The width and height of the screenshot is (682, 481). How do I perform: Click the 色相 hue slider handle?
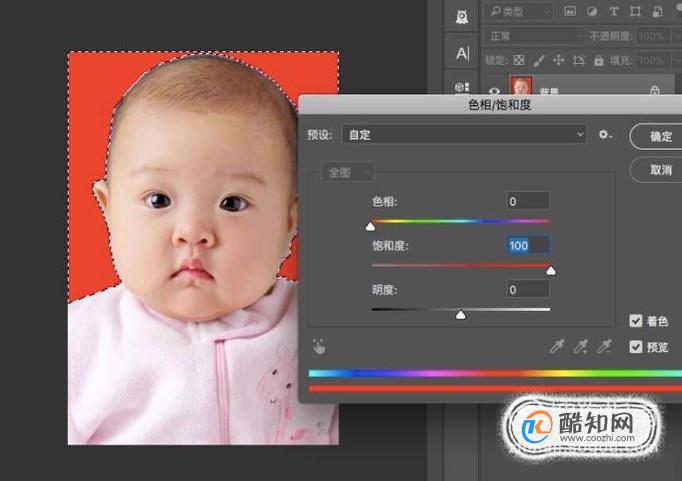(x=370, y=226)
